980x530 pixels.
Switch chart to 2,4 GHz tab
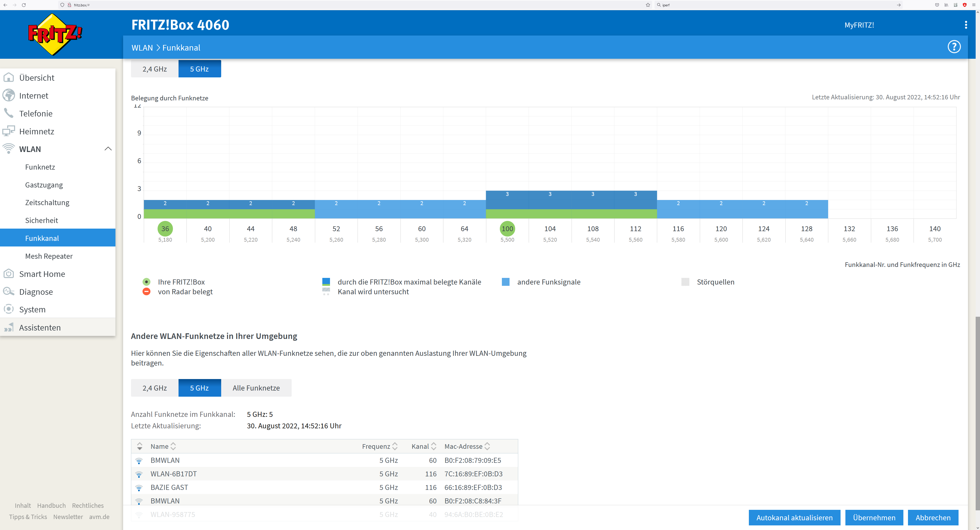[155, 69]
